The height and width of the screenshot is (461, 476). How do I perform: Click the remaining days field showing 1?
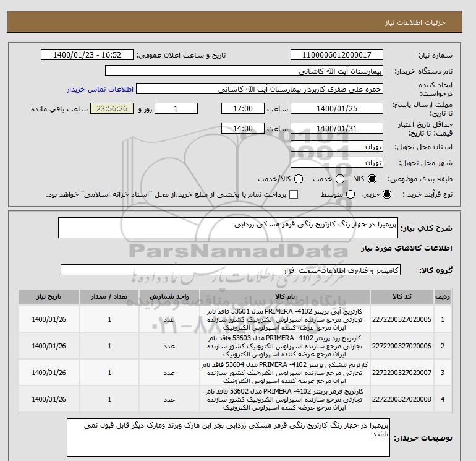[x=176, y=108]
